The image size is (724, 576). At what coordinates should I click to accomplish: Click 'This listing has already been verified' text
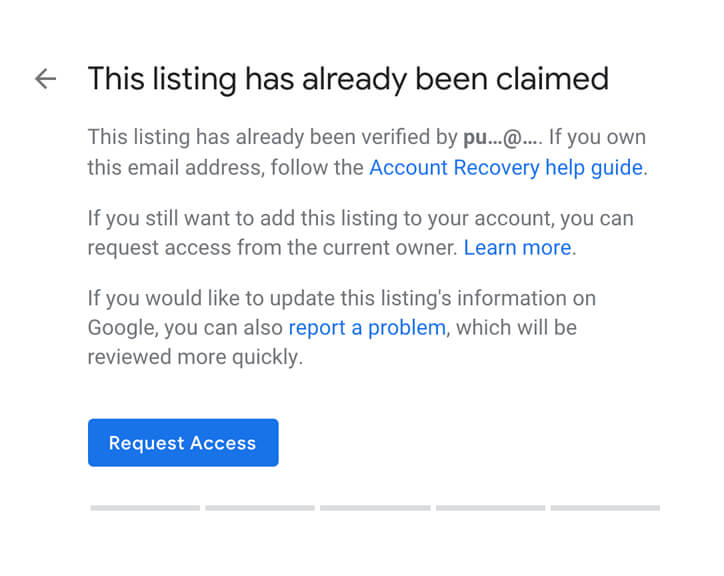coord(259,137)
